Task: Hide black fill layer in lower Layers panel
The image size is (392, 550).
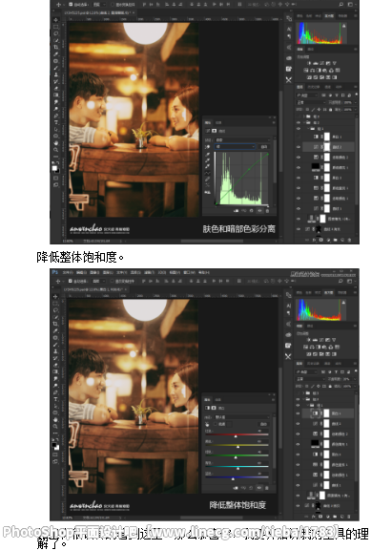Action: click(299, 444)
